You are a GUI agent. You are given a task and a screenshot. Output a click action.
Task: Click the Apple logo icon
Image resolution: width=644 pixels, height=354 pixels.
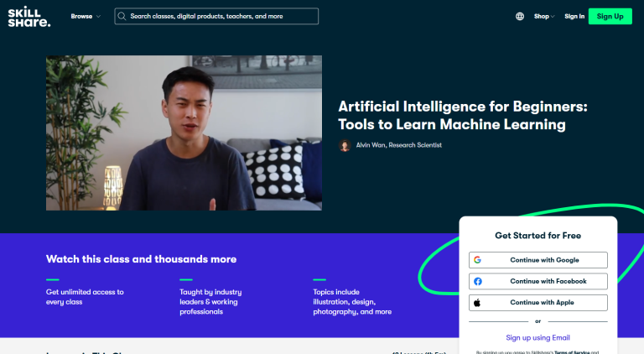click(477, 303)
